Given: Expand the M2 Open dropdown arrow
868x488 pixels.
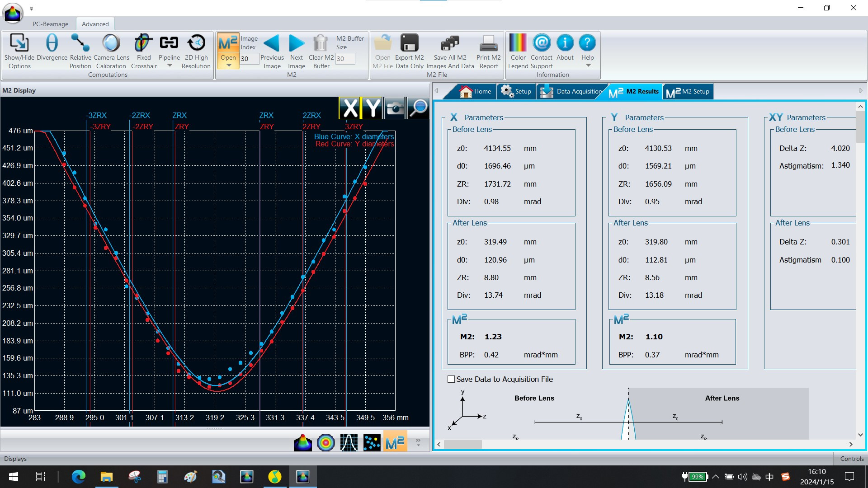Looking at the screenshot, I should (x=228, y=66).
